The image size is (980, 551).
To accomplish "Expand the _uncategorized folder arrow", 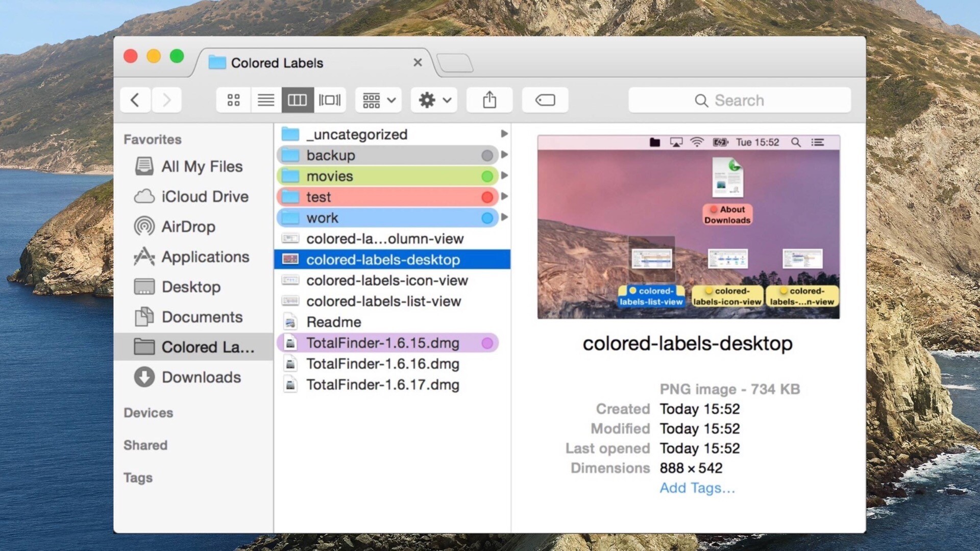I will point(504,134).
